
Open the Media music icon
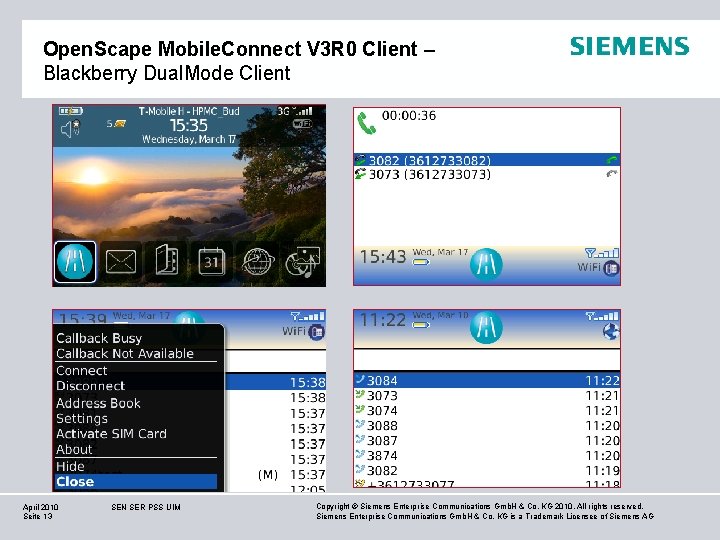click(303, 262)
